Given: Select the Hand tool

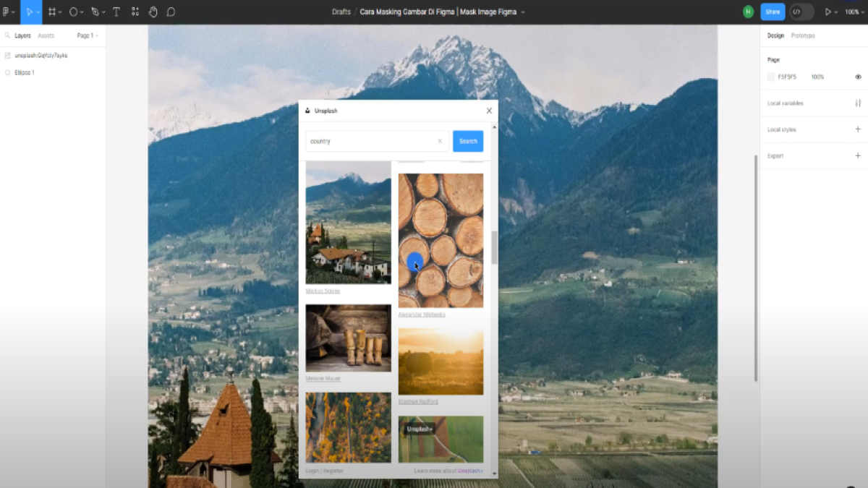Looking at the screenshot, I should [153, 12].
